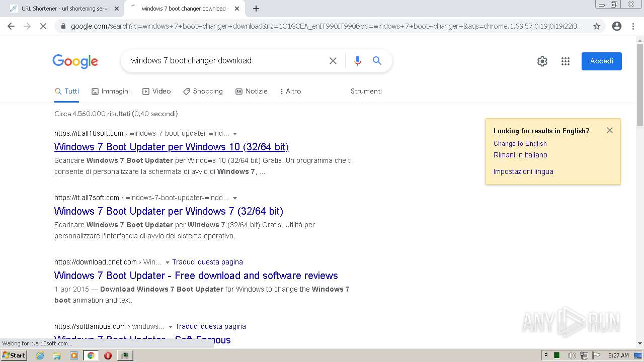Open the Google apps grid
The height and width of the screenshot is (362, 644).
(566, 61)
